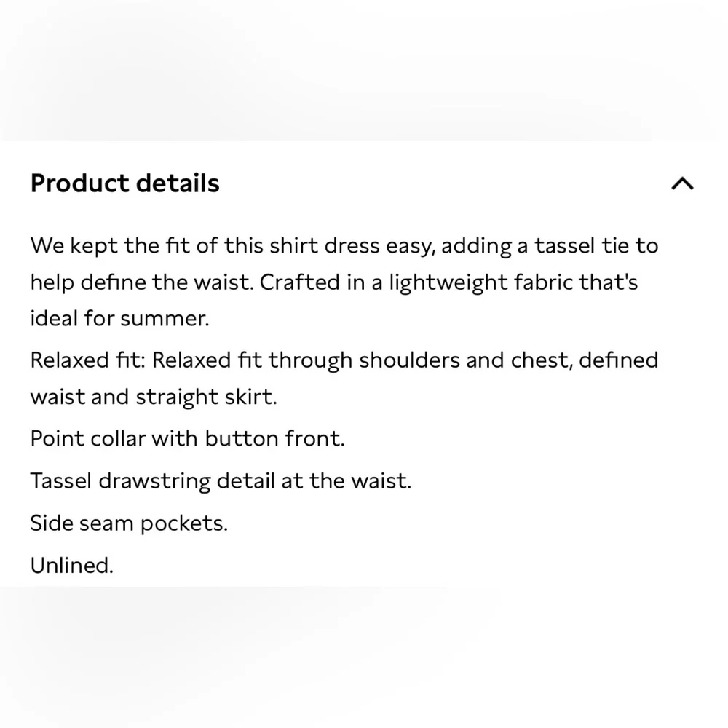Click the word 'Crafted' in the description
Screen dimensions: 728x728
click(299, 282)
